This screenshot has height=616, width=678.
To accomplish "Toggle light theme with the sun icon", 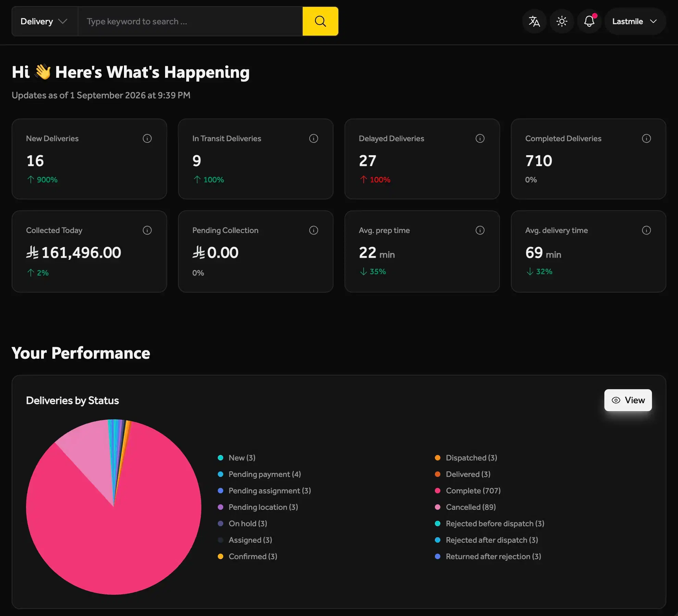I will coord(562,21).
